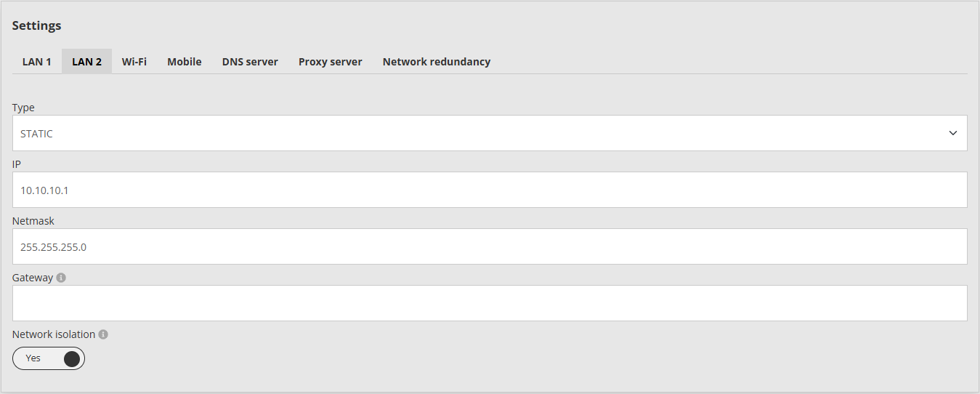Click the Gateway info icon
This screenshot has height=394, width=980.
pos(61,278)
